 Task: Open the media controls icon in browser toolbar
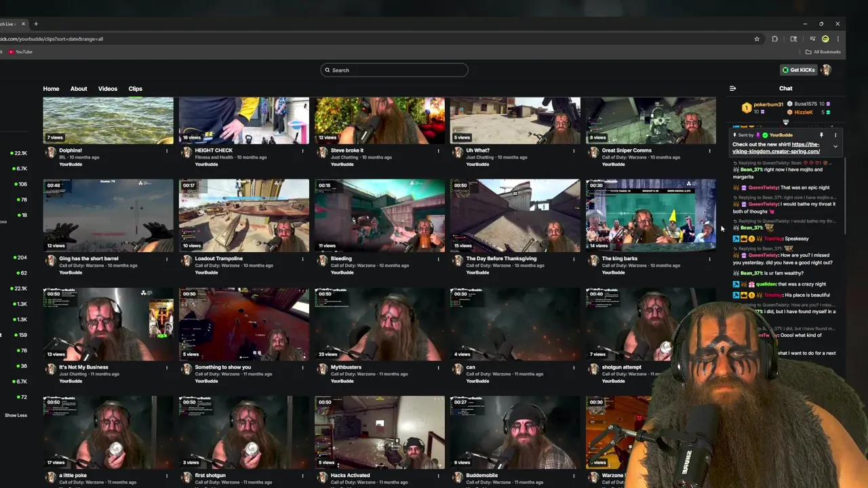pyautogui.click(x=812, y=39)
